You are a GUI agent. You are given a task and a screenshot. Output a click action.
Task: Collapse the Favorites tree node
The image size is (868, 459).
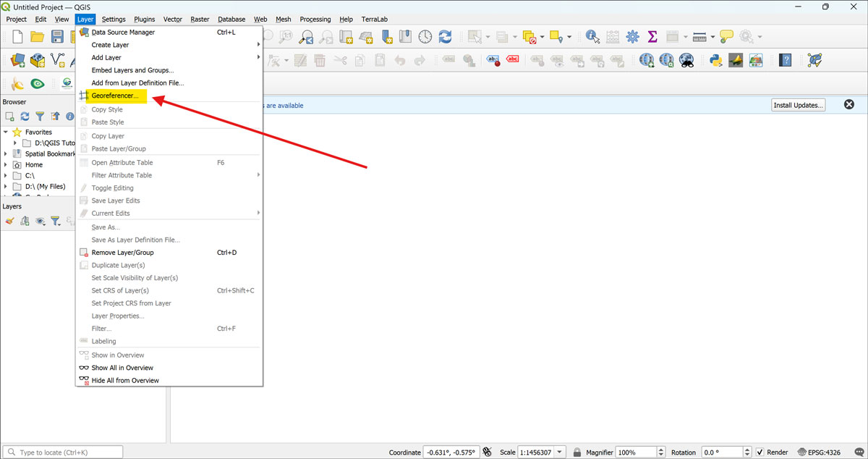point(6,132)
